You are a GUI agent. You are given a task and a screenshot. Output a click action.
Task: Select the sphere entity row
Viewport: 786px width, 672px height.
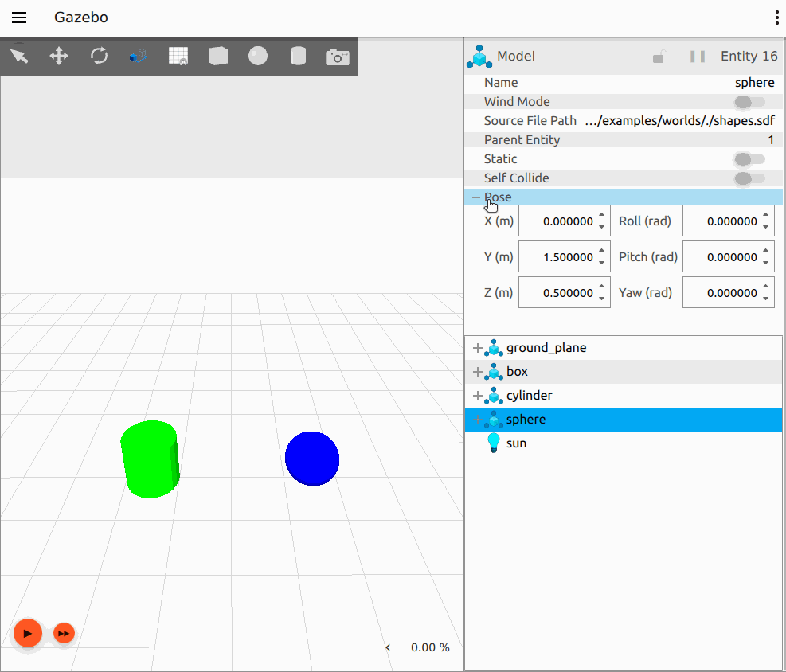[x=624, y=420]
